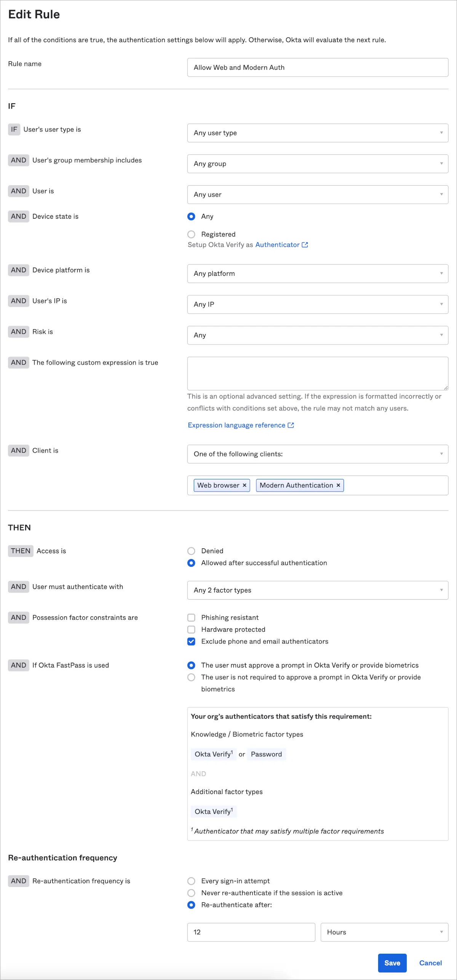Click the Cancel link
The width and height of the screenshot is (457, 980).
point(430,963)
